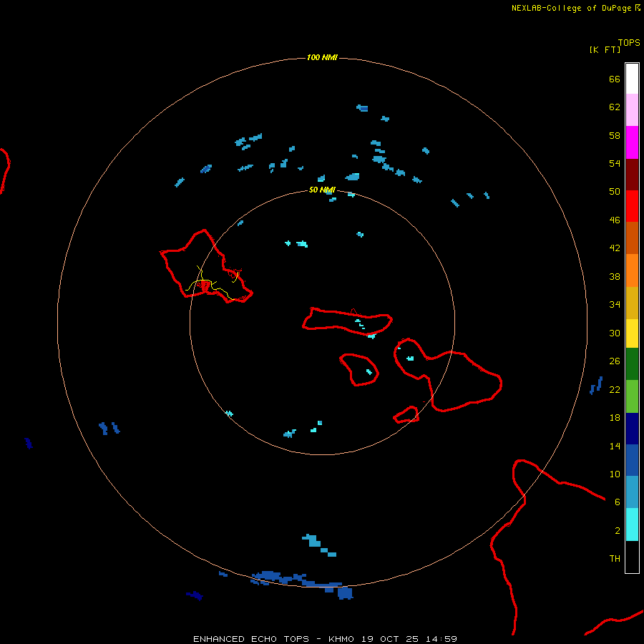The height and width of the screenshot is (644, 644).
Task: Select the [K FT] units label
Action: click(605, 49)
